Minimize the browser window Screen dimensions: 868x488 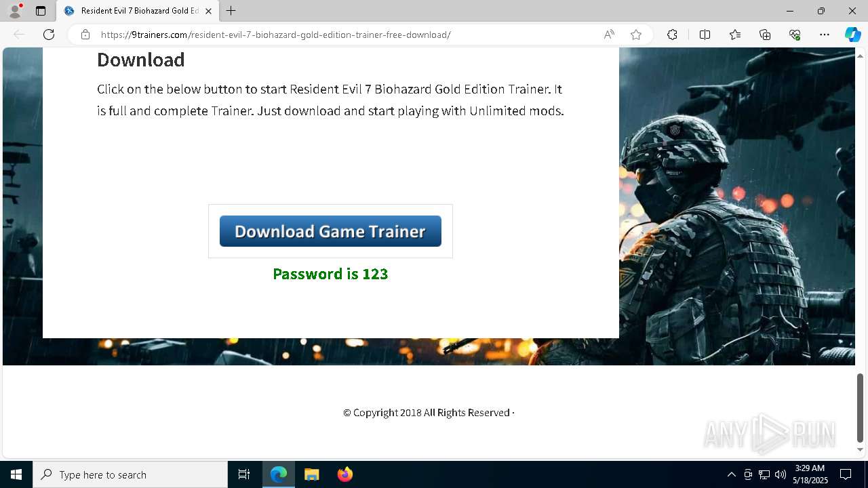point(790,11)
